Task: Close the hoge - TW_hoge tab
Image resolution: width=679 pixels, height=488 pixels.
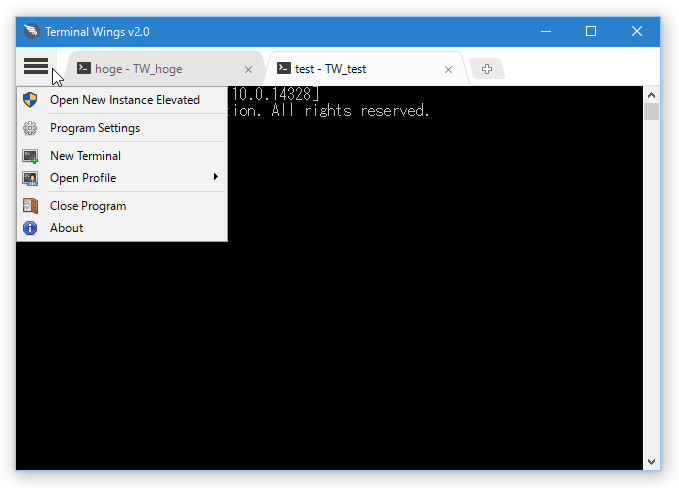Action: click(248, 70)
